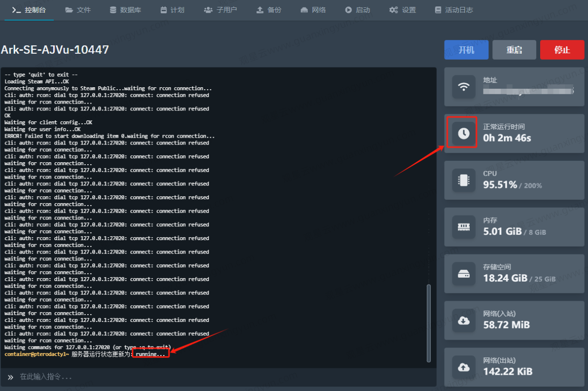Go to the 子用户 (Subusers) tab
Screen dimensions: 588x391
pyautogui.click(x=220, y=10)
